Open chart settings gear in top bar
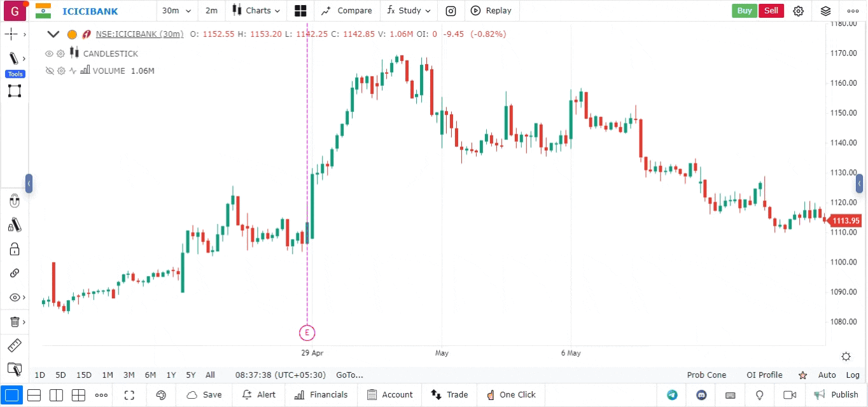Viewport: 868px width, 407px height. coord(799,11)
